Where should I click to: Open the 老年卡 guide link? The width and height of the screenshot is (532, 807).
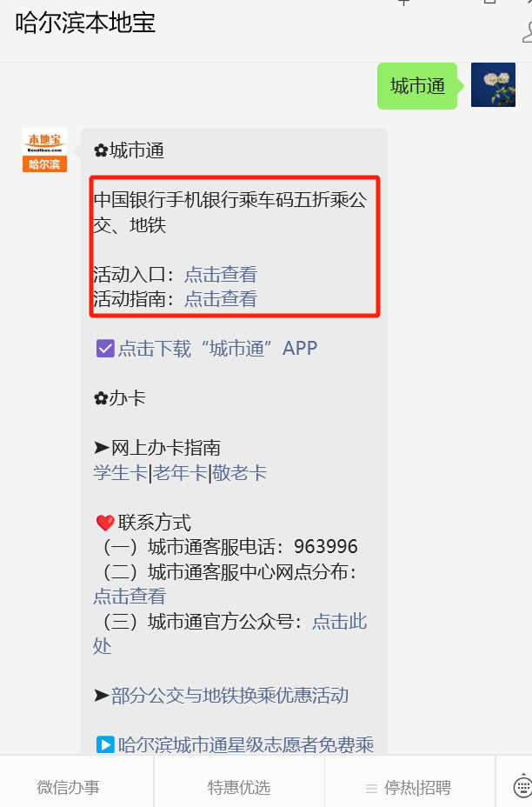[x=180, y=472]
